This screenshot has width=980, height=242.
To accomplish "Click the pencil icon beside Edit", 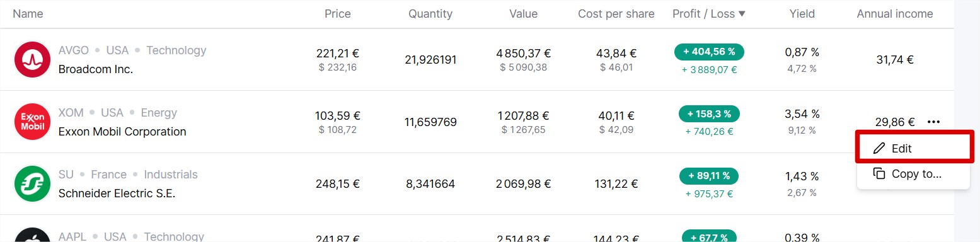I will pyautogui.click(x=879, y=149).
